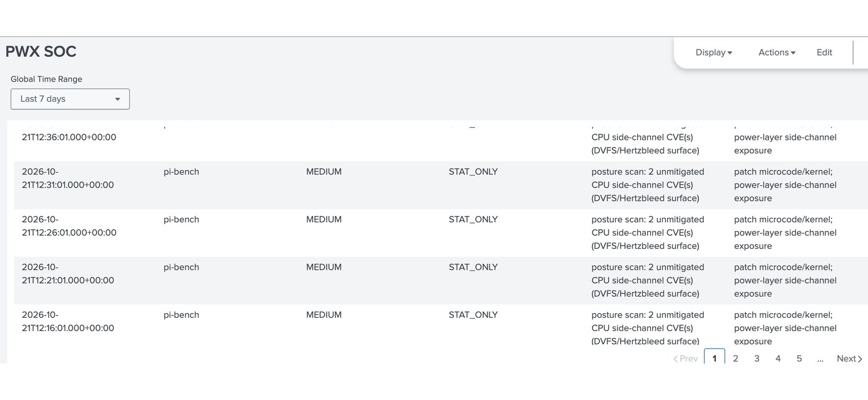This screenshot has width=868, height=400.
Task: Click MEDIUM severity in the 12:26:01 row
Action: point(324,219)
